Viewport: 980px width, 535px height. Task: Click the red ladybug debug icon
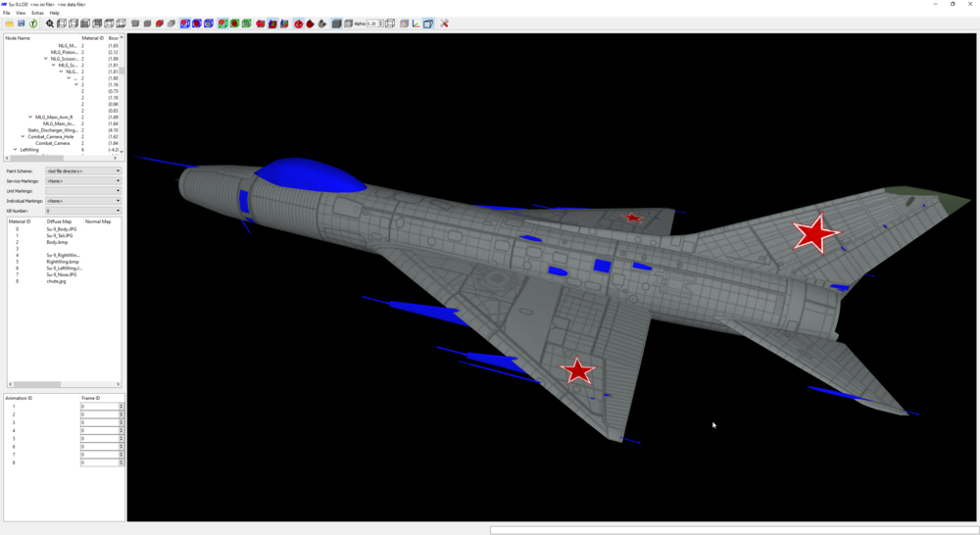[310, 24]
